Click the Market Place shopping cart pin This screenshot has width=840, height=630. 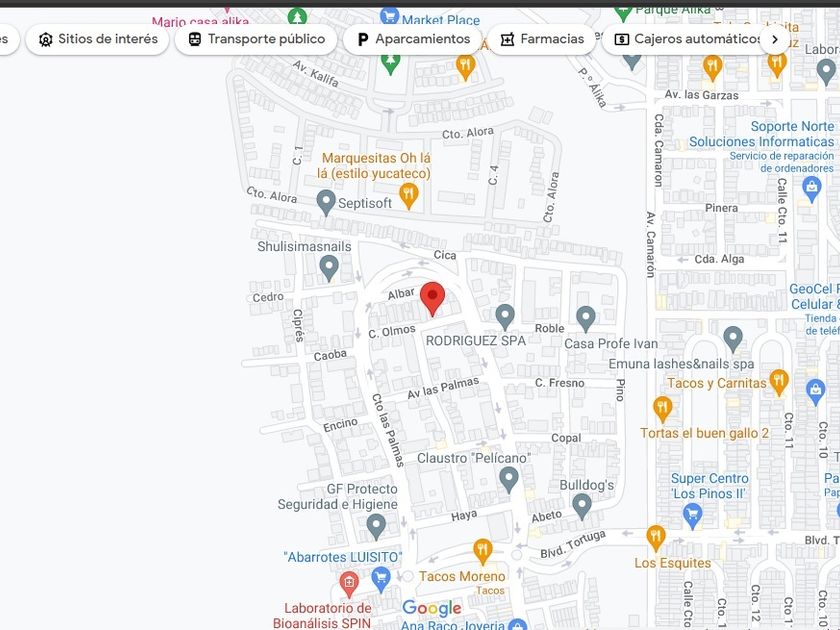(x=389, y=16)
